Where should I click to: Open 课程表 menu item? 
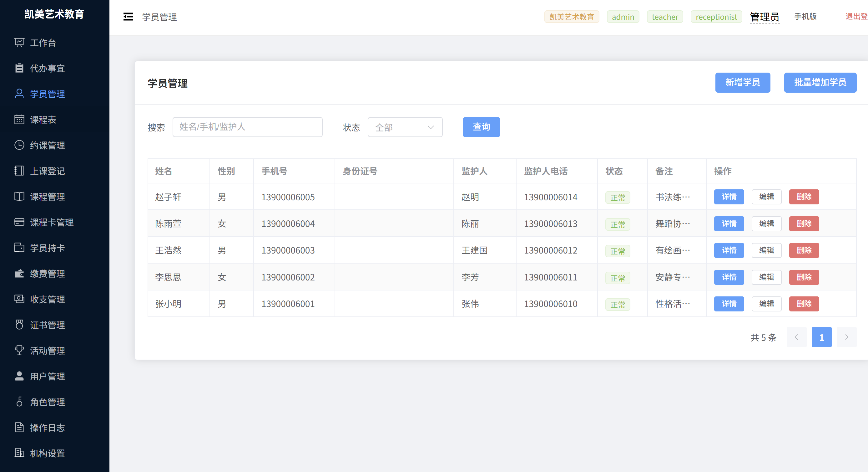(55, 120)
